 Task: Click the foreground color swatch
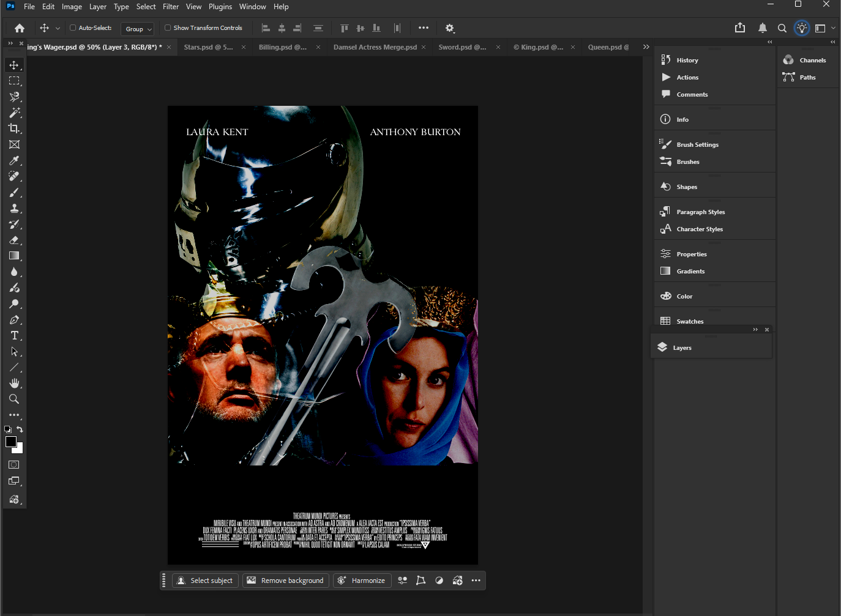tap(10, 442)
